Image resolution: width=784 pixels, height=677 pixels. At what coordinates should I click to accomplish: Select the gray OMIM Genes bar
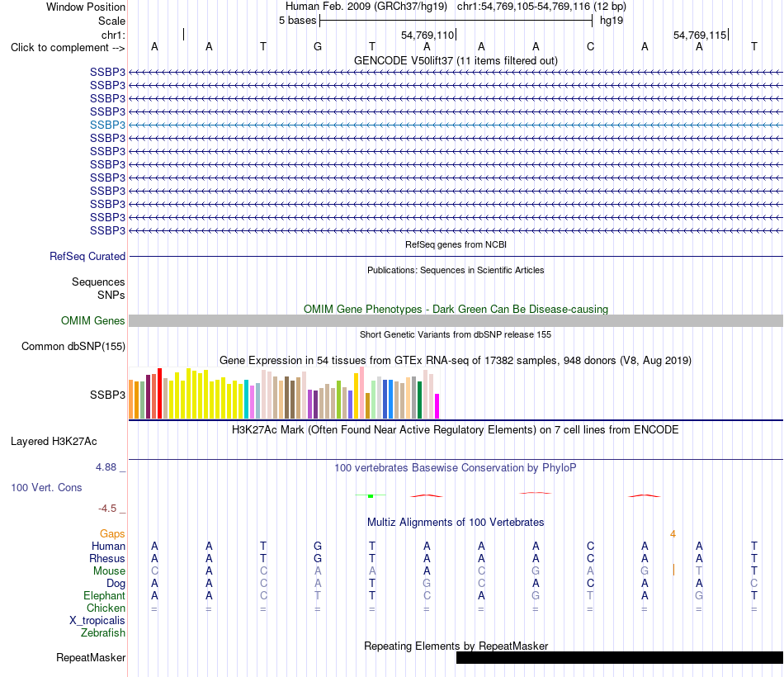(x=456, y=320)
